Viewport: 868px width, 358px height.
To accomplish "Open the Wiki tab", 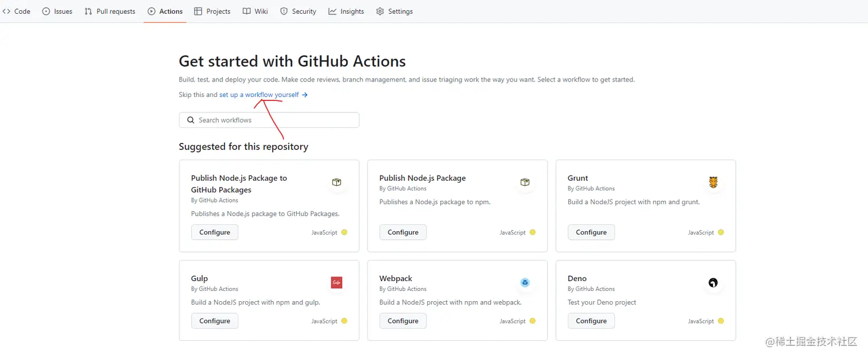I will (255, 11).
